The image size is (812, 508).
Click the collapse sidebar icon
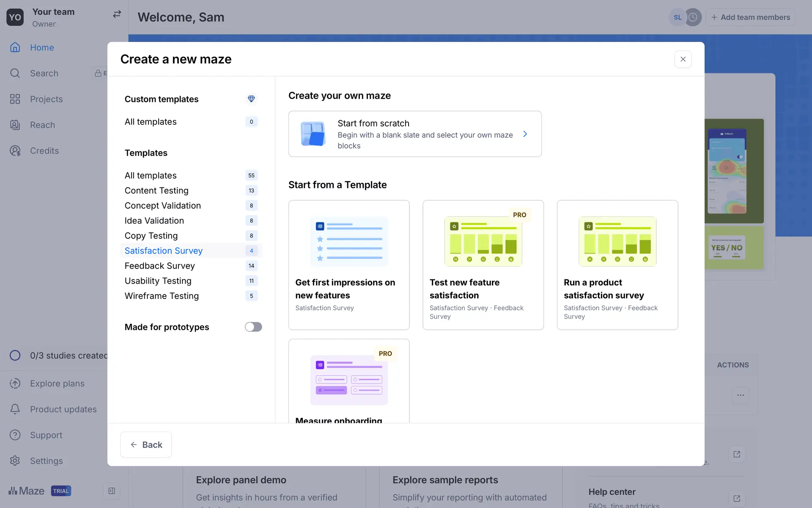point(112,491)
